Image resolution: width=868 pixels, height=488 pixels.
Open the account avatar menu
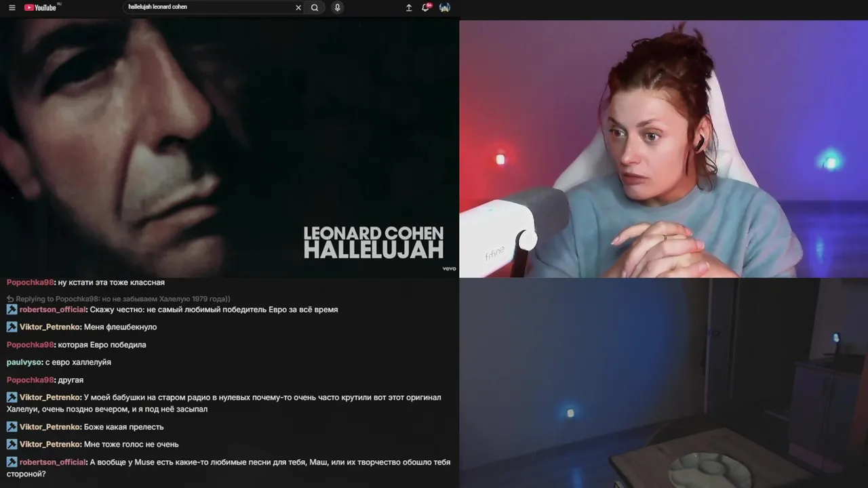click(x=444, y=7)
